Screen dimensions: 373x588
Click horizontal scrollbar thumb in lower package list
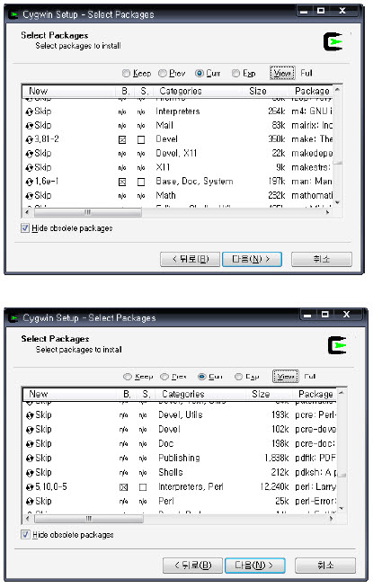[88, 519]
